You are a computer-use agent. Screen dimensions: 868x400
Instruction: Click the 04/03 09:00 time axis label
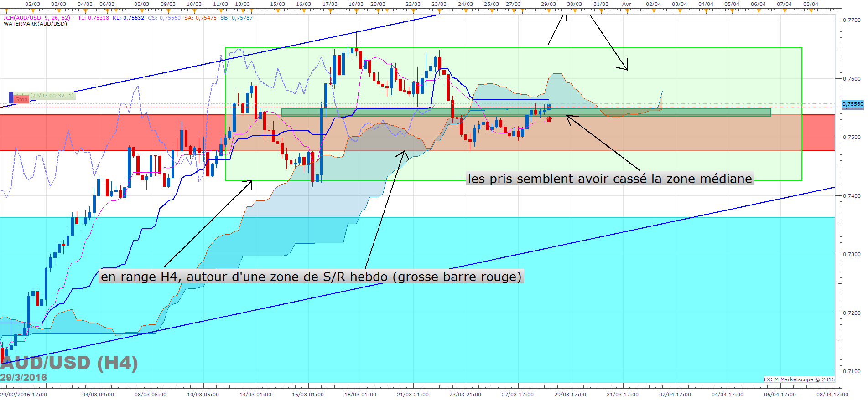(98, 395)
